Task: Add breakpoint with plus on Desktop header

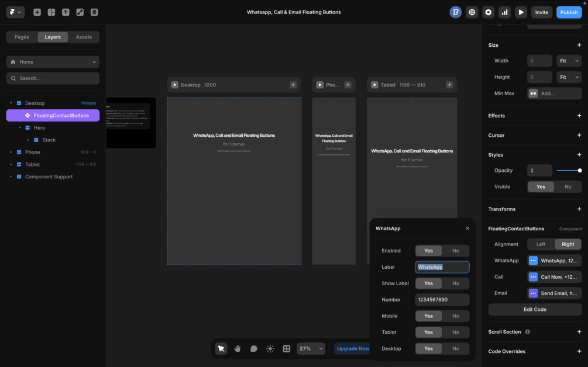Action: pyautogui.click(x=293, y=85)
